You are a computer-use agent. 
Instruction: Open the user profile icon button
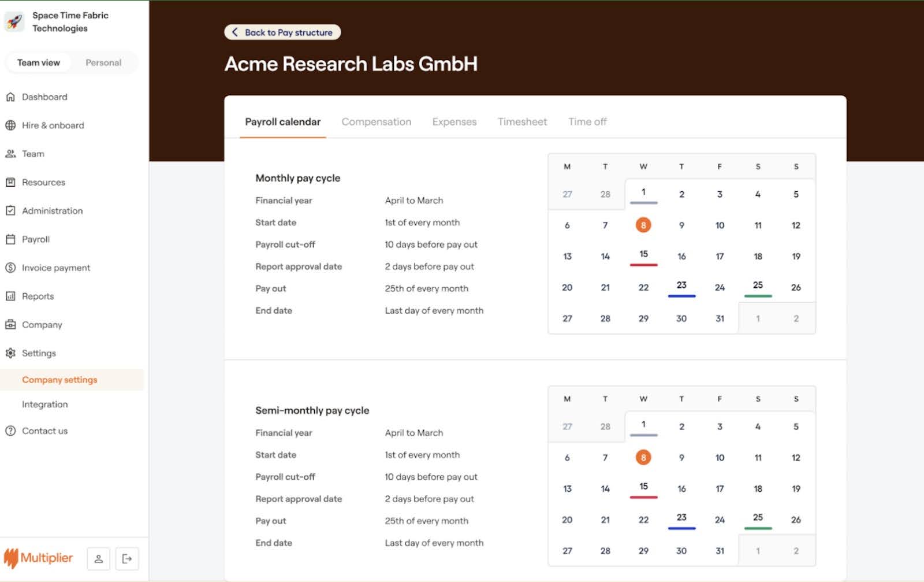tap(99, 558)
